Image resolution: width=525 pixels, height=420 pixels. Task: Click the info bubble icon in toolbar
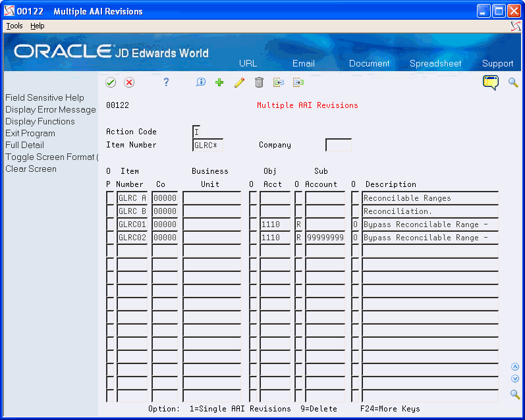tap(200, 82)
